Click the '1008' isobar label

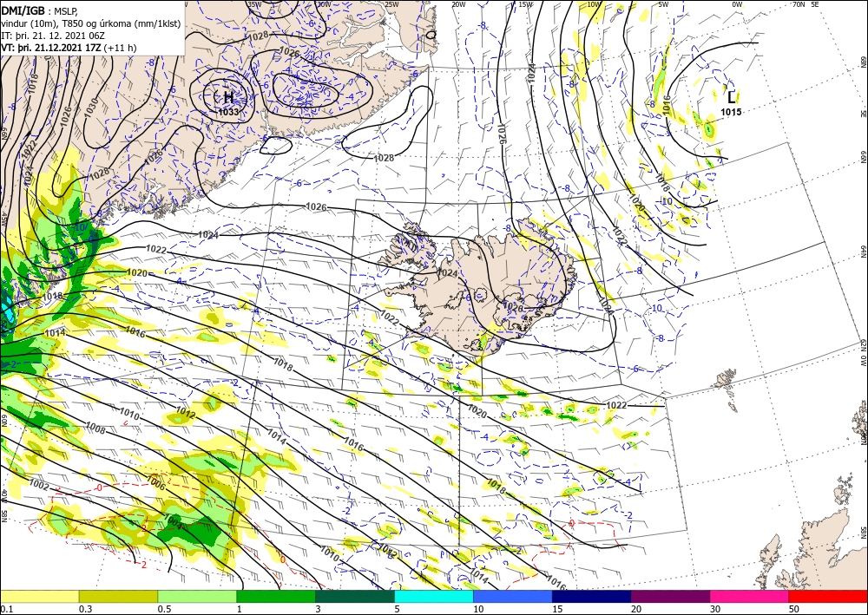95,427
